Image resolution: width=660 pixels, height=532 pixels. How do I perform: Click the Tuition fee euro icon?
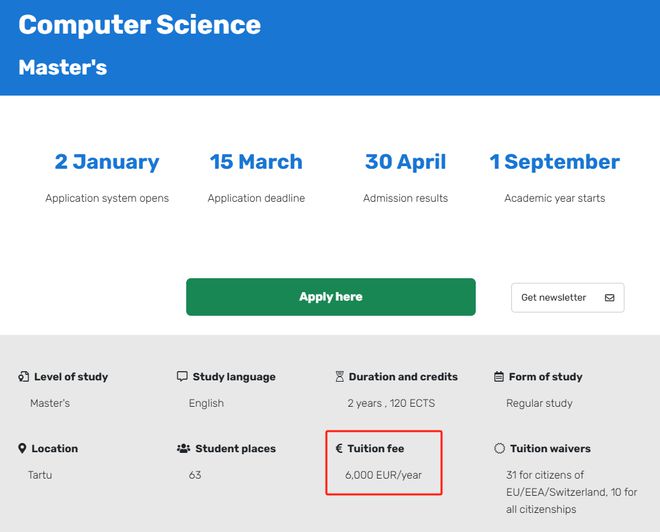point(339,449)
